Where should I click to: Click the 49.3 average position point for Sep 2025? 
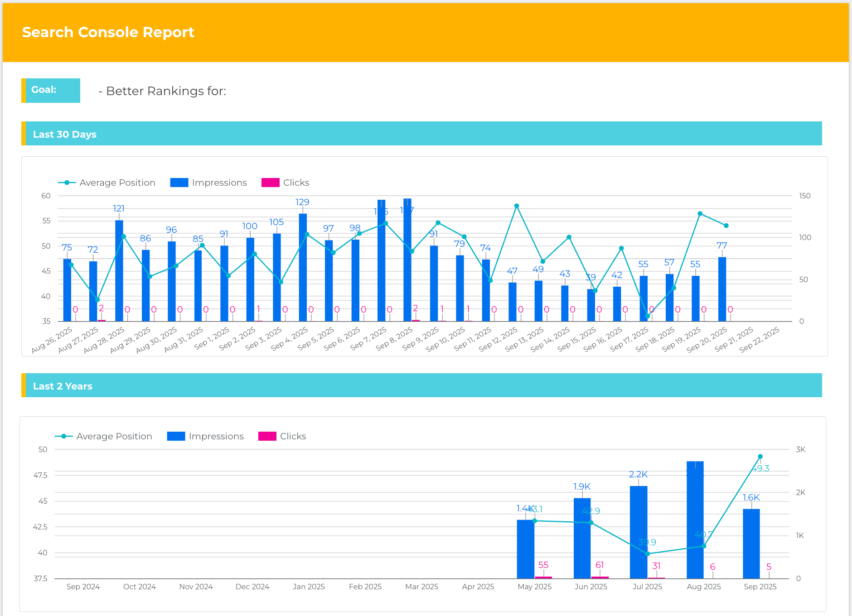point(760,457)
